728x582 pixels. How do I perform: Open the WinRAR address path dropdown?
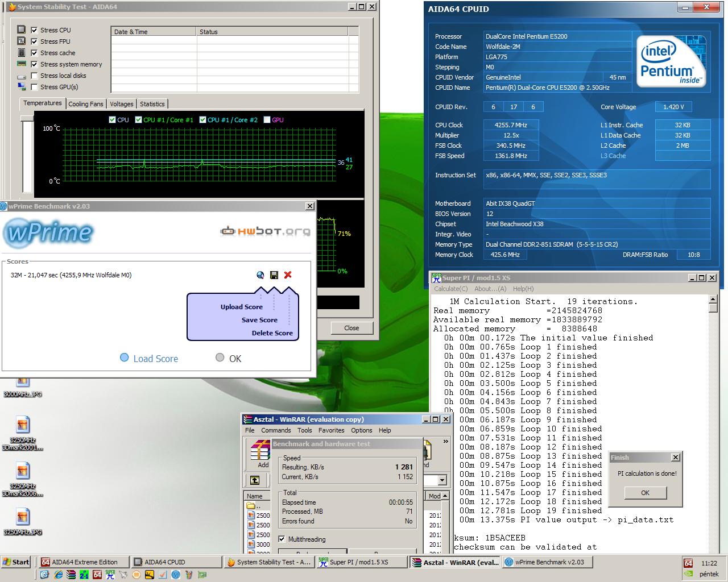442,480
